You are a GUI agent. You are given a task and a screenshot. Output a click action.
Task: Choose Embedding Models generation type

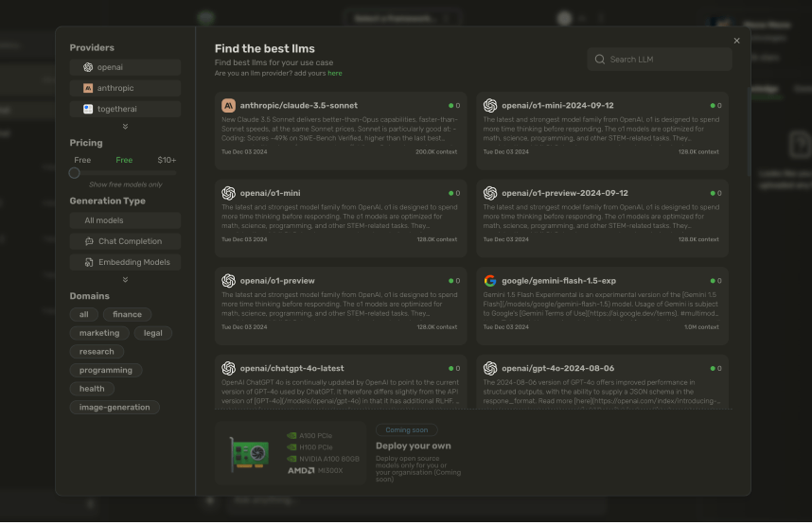pos(125,263)
